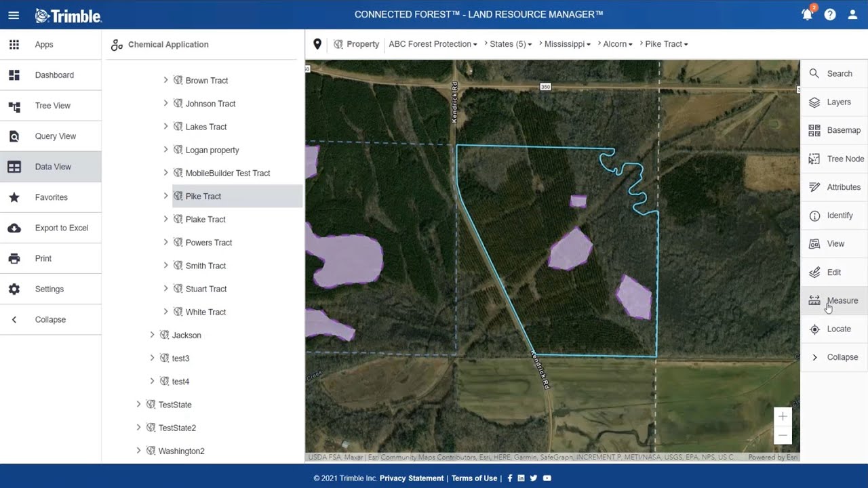Viewport: 868px width, 488px height.
Task: Open Dashboard from sidebar
Action: tap(51, 75)
